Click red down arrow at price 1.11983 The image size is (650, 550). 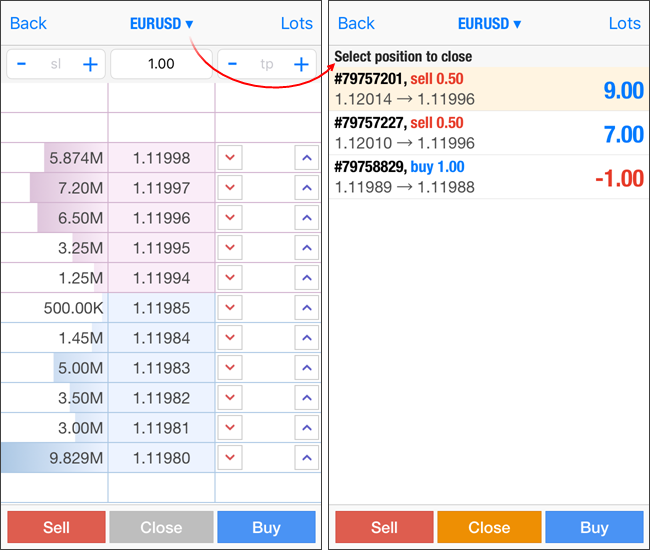tap(231, 368)
